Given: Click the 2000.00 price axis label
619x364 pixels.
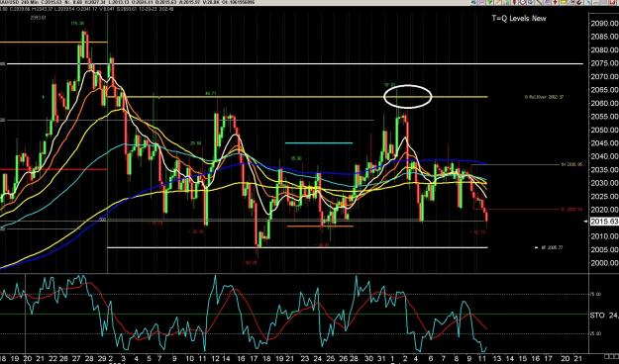Looking at the screenshot, I should [x=604, y=263].
